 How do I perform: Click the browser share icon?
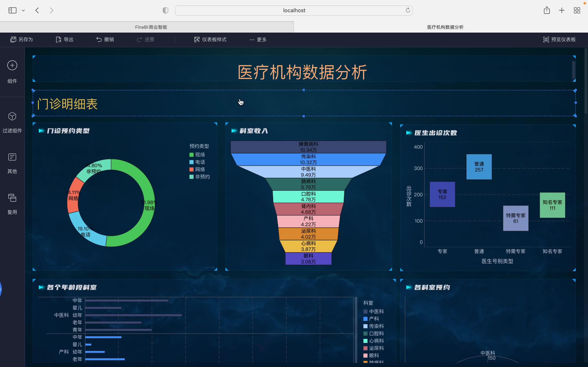(x=547, y=10)
